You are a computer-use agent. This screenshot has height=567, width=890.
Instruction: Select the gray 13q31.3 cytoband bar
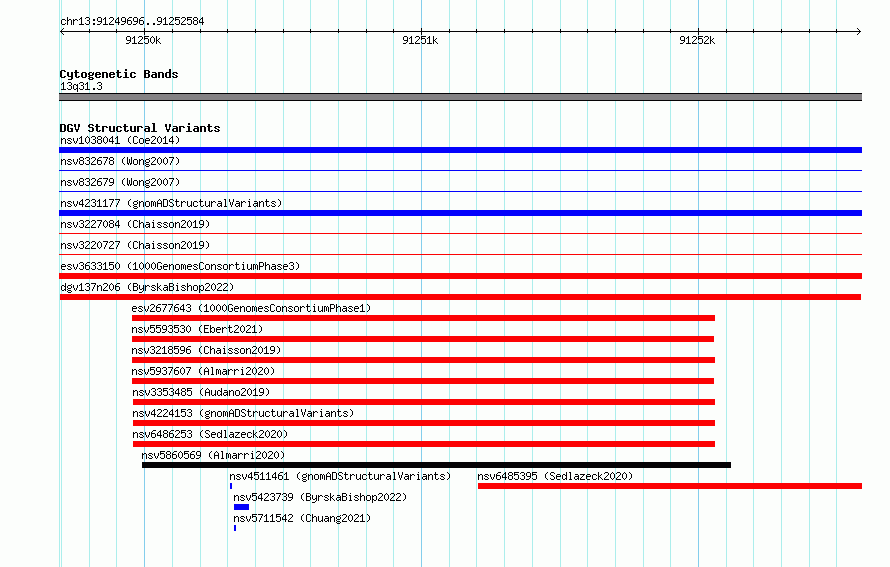pyautogui.click(x=460, y=97)
